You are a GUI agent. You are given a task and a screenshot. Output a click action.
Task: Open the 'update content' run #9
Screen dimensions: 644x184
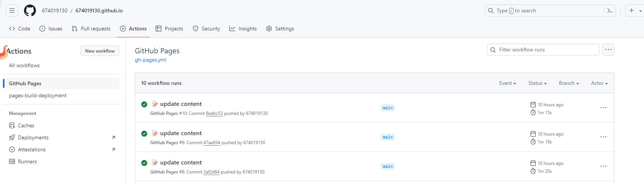click(x=181, y=133)
